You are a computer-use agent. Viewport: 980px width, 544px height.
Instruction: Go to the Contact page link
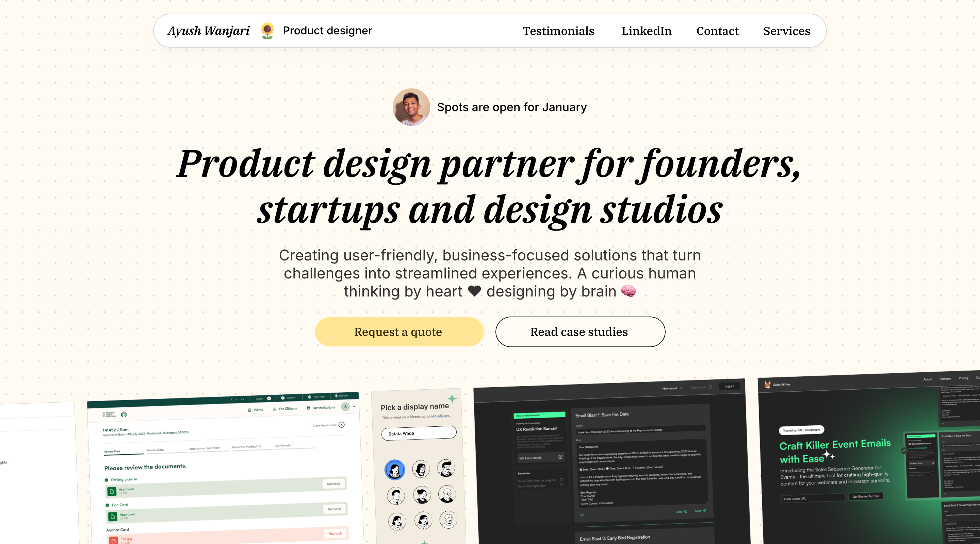point(717,31)
